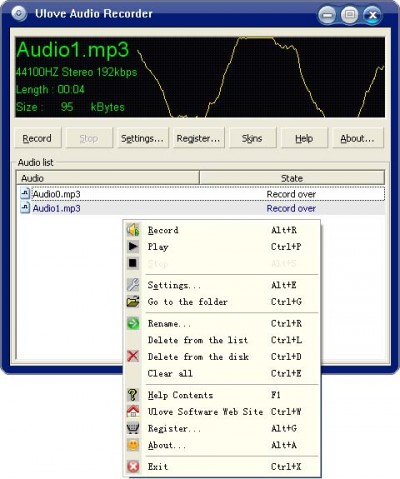This screenshot has height=479, width=400.
Task: Click the Audio1.mp3 file icon
Action: (25, 208)
